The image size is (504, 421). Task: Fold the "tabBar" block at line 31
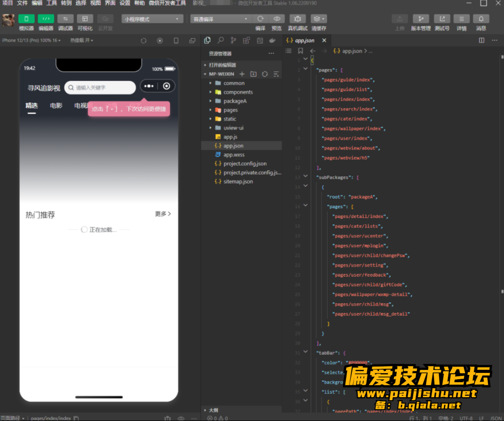point(305,351)
